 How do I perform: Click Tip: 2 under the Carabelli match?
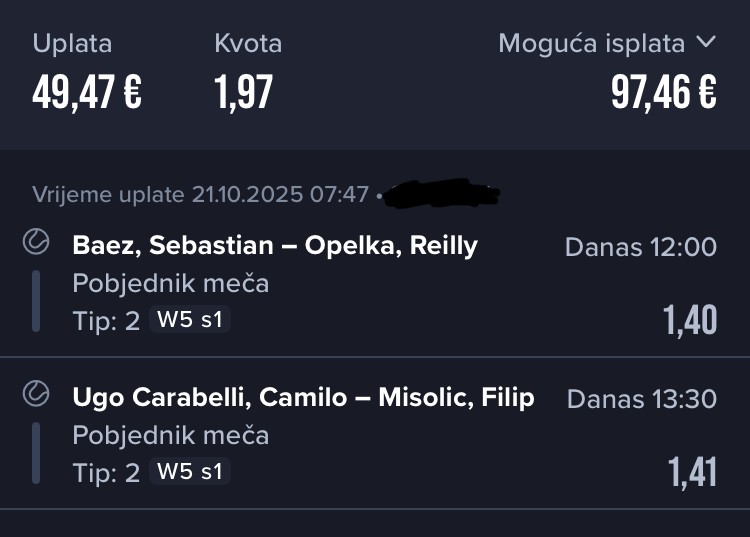point(106,472)
